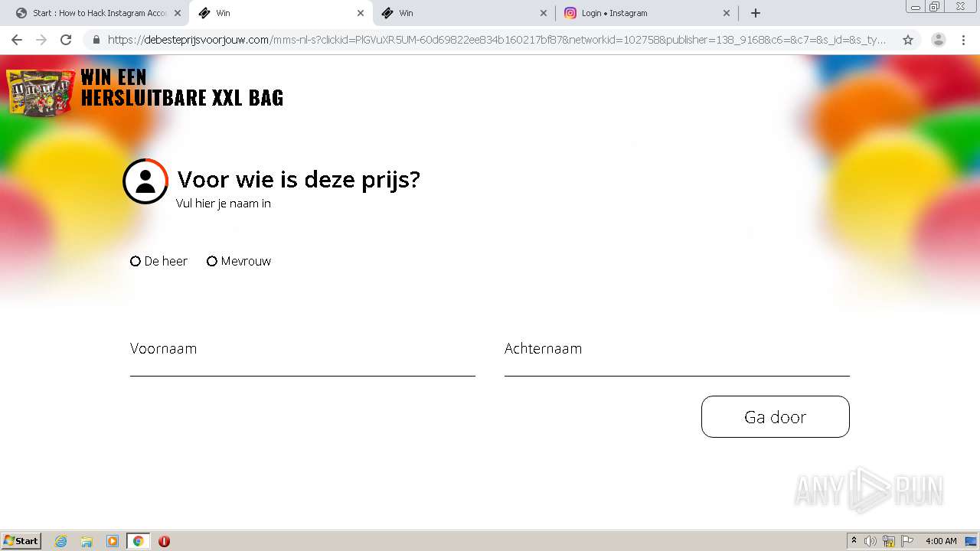Click the 4:00 AM clock
Viewport: 980px width, 551px height.
[x=941, y=541]
